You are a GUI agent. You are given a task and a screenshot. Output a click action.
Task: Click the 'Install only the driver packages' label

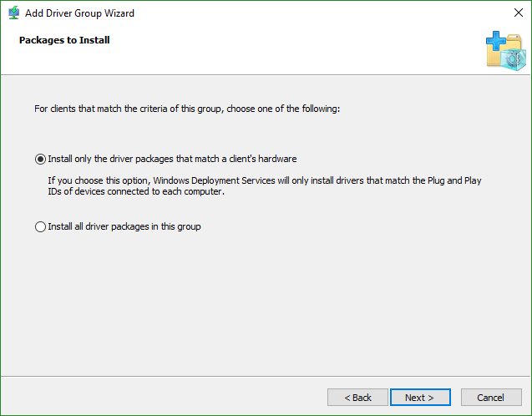tap(172, 159)
